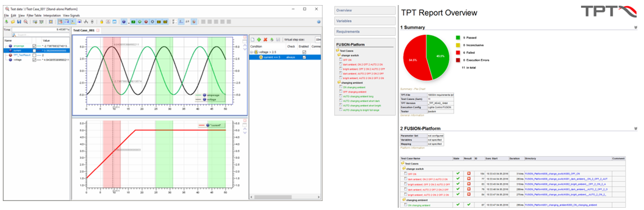Viewport: 644px width, 210px height.
Task: Open the Interpolation menu
Action: point(52,16)
